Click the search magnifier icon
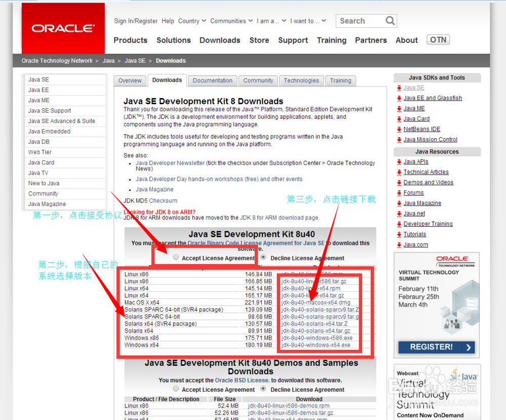Screen dimensions: 506x420 click(x=390, y=21)
